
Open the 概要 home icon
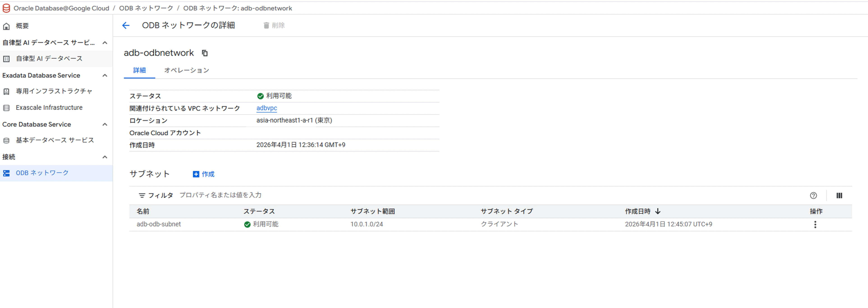6,26
